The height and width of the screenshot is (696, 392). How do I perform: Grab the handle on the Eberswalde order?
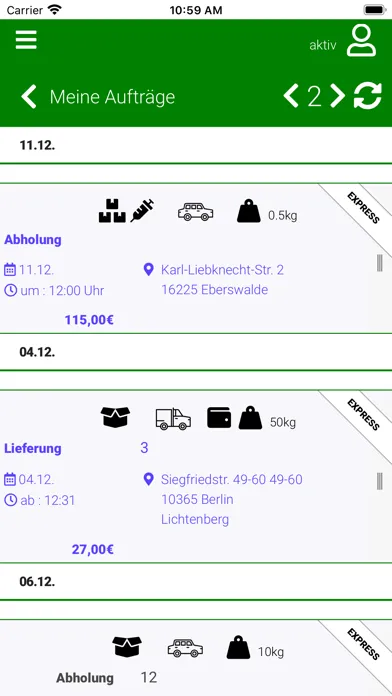coord(380,263)
